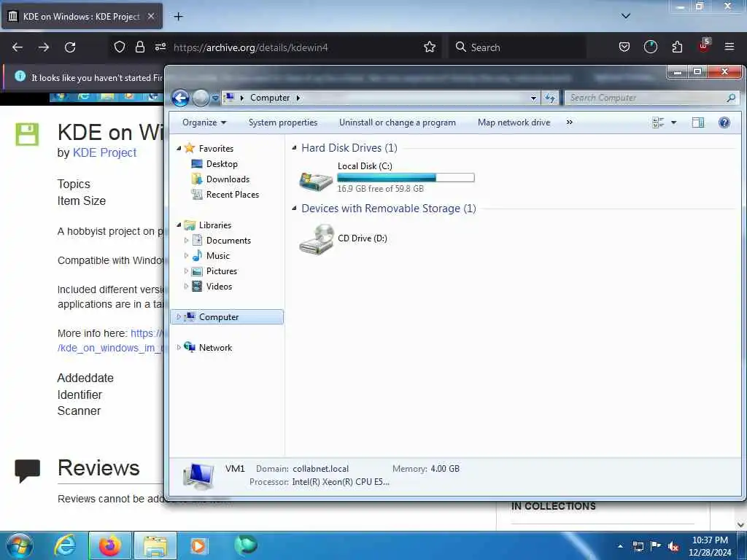
Task: Click Firefox forward button
Action: [44, 47]
